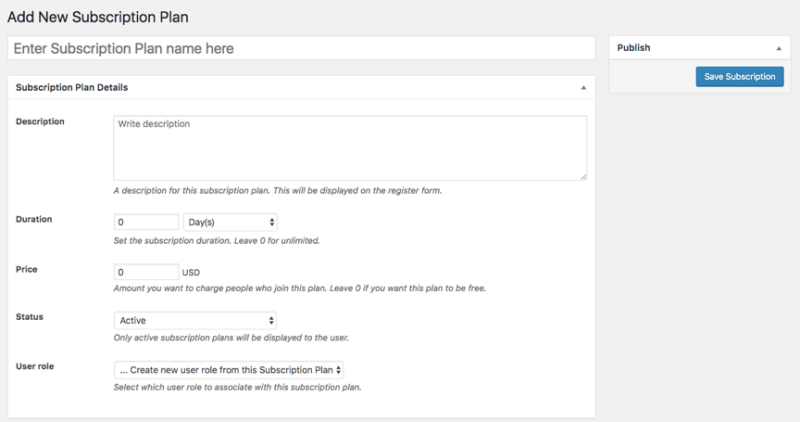Screen dimensions: 800x422
Task: Click the User role field label
Action: click(x=37, y=366)
